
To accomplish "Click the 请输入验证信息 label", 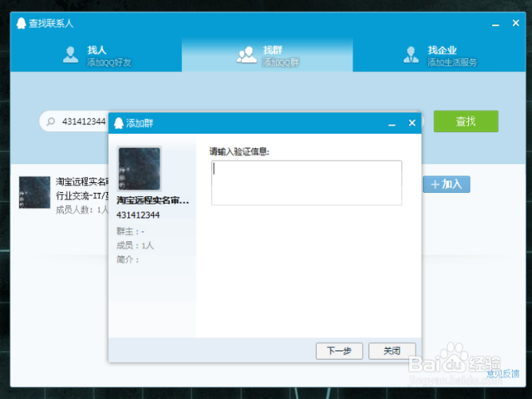I will point(239,151).
